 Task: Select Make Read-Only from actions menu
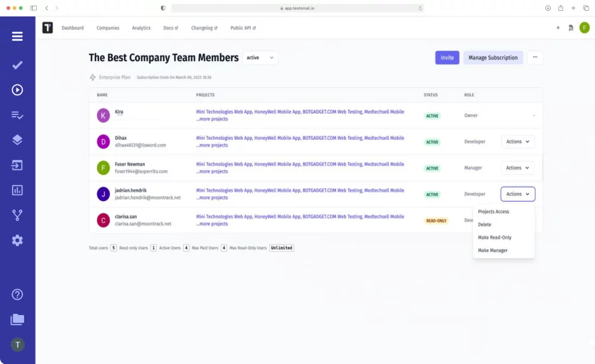point(495,238)
